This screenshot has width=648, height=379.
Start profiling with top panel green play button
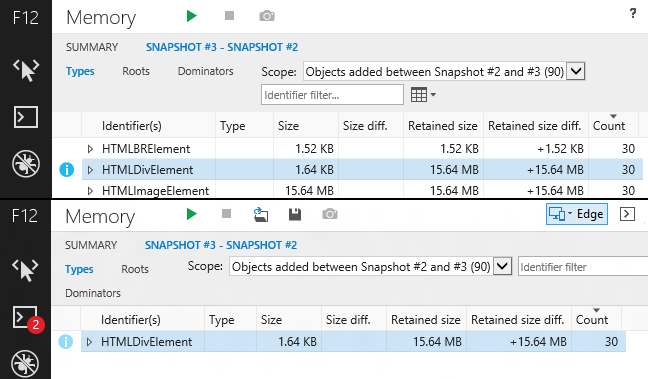(x=191, y=16)
